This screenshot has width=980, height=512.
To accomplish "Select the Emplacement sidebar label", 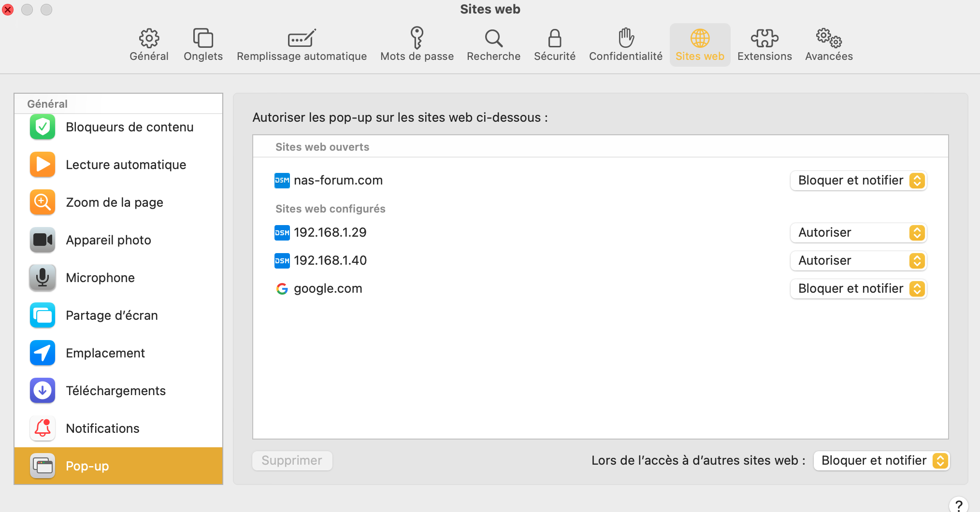I will pos(105,353).
